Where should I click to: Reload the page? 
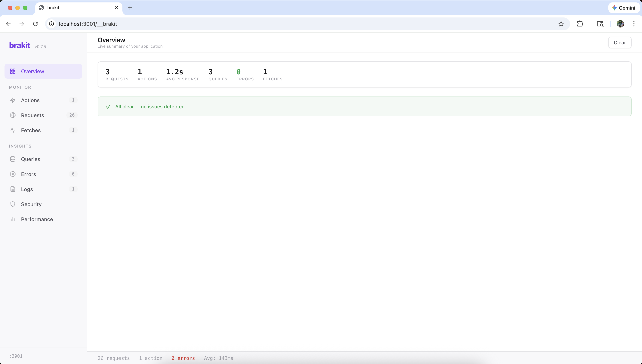pos(35,24)
